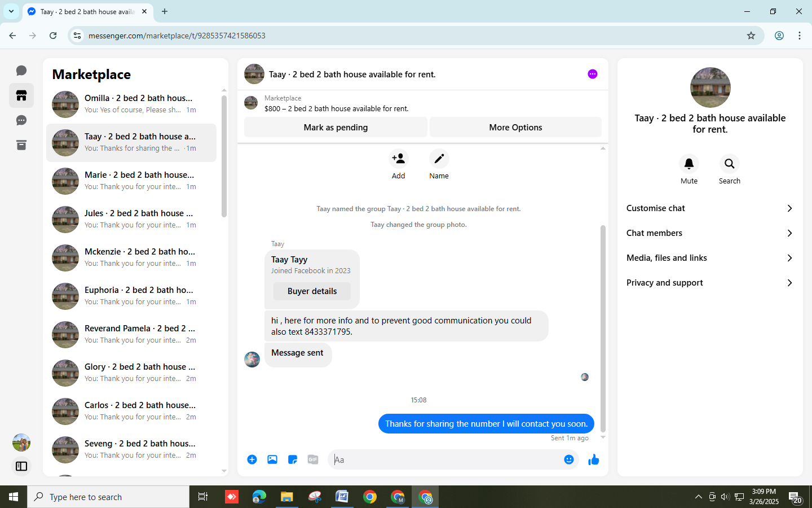Open the Chats icon in the left sidebar

coord(21,71)
